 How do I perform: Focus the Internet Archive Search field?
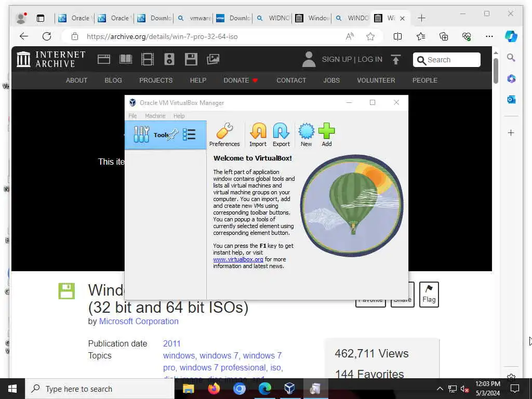[446, 60]
